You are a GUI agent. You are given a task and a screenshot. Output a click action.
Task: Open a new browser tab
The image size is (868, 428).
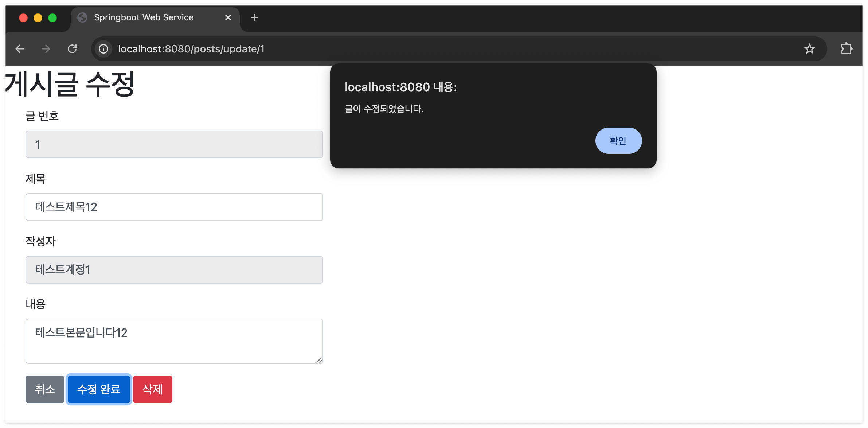(254, 17)
